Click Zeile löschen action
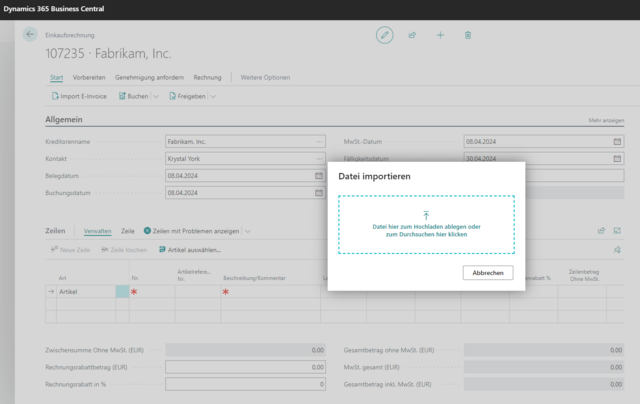The width and height of the screenshot is (640, 404). pyautogui.click(x=124, y=250)
